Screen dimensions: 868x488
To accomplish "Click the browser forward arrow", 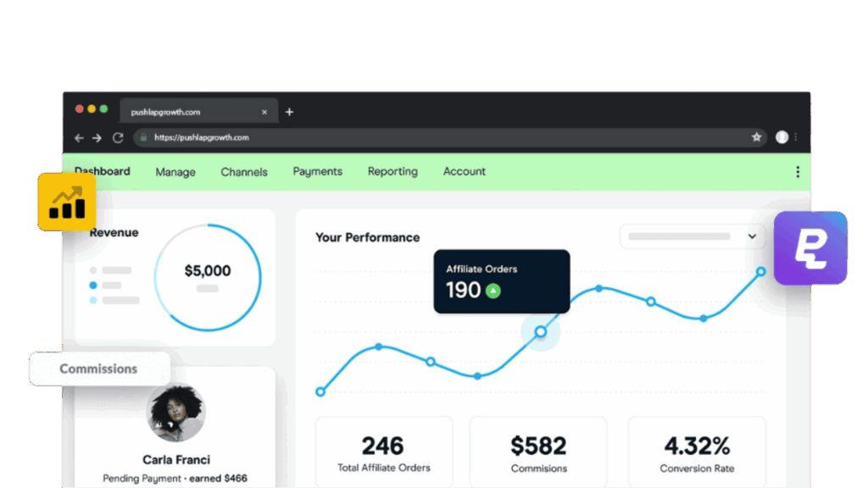I will pyautogui.click(x=97, y=137).
